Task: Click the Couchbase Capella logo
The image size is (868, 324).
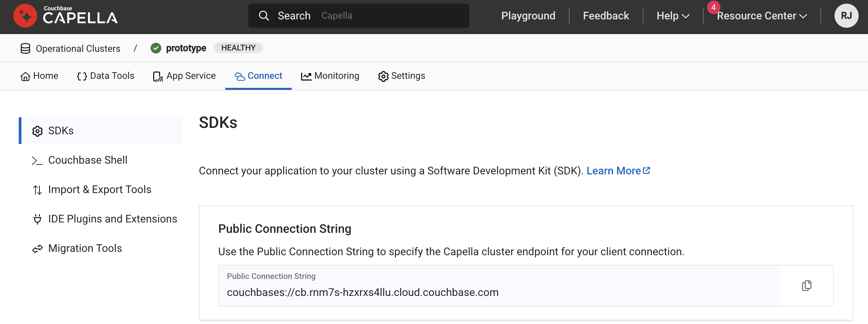Action: (65, 15)
